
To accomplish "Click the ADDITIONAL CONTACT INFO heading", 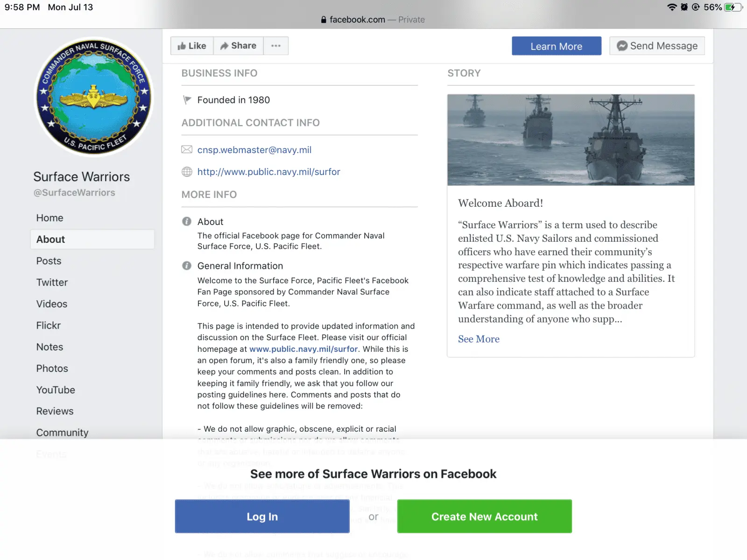I will pos(251,123).
